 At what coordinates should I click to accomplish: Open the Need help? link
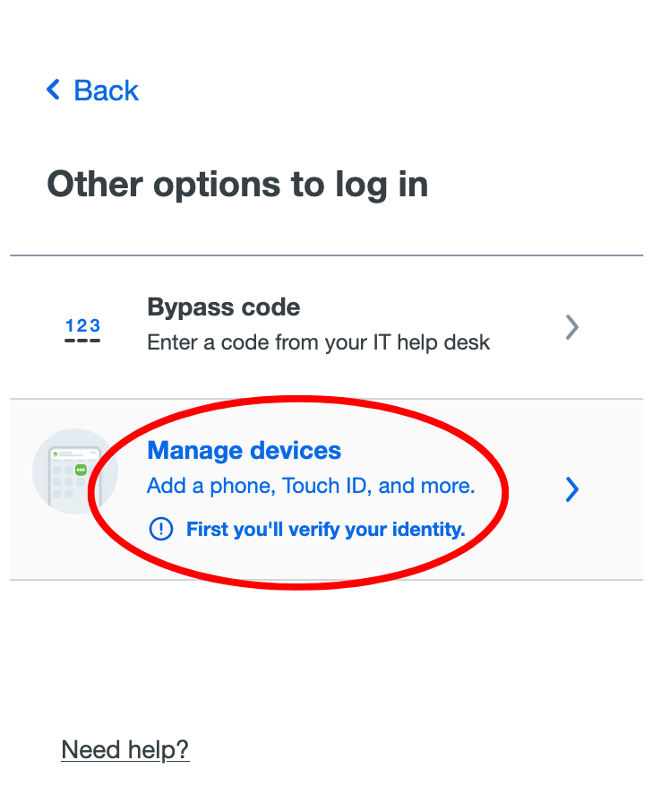(x=125, y=750)
